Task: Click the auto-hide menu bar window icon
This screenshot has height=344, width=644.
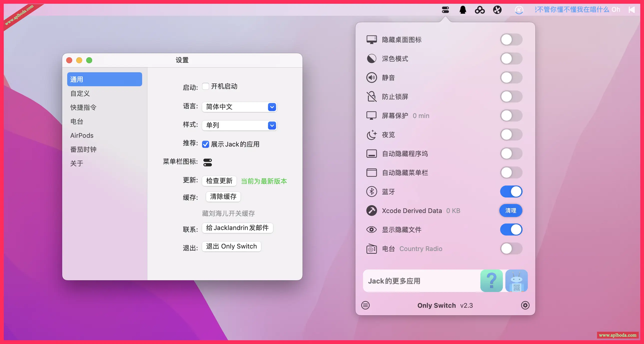Action: (371, 173)
